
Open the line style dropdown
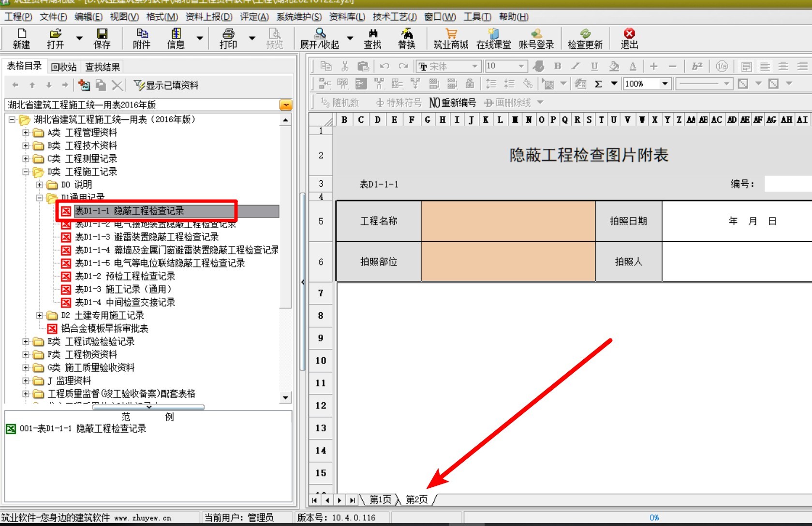[726, 84]
